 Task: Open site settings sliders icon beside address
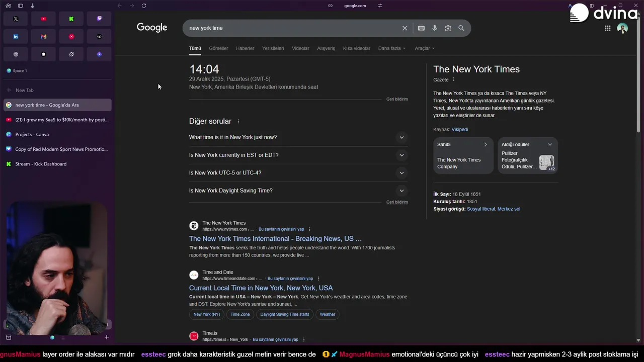[x=380, y=6]
